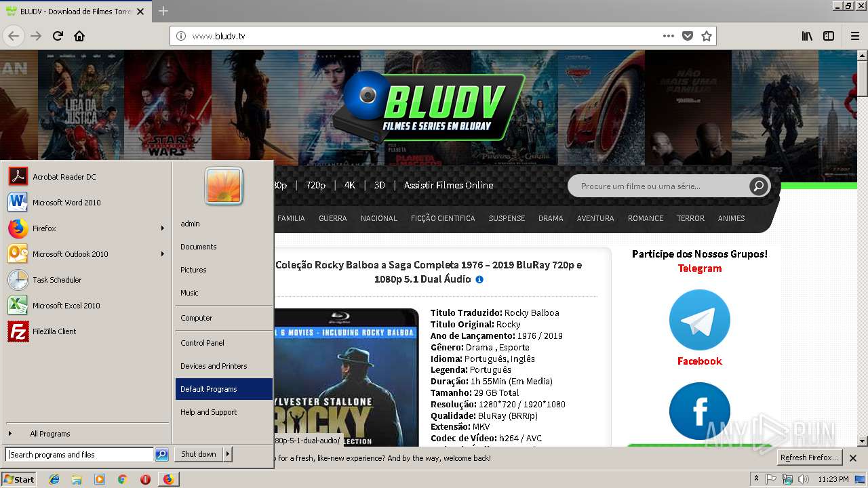Open Firefox Library button
The height and width of the screenshot is (488, 868).
point(807,36)
